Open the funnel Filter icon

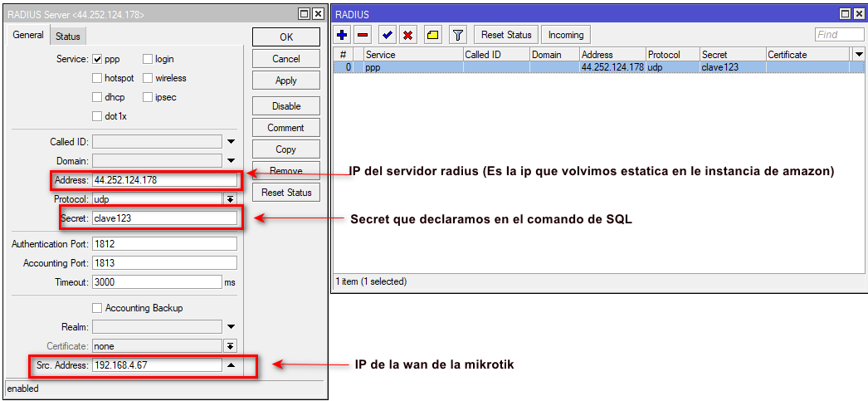point(457,35)
